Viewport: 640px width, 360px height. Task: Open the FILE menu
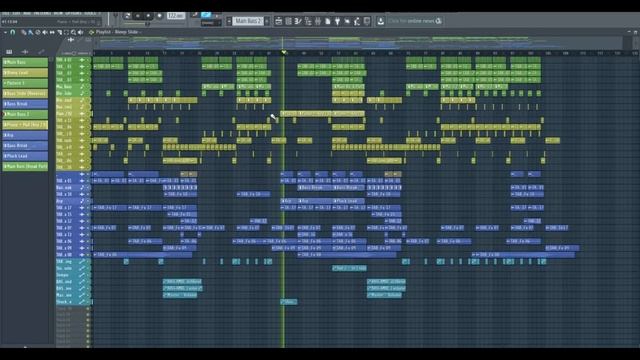pos(6,13)
